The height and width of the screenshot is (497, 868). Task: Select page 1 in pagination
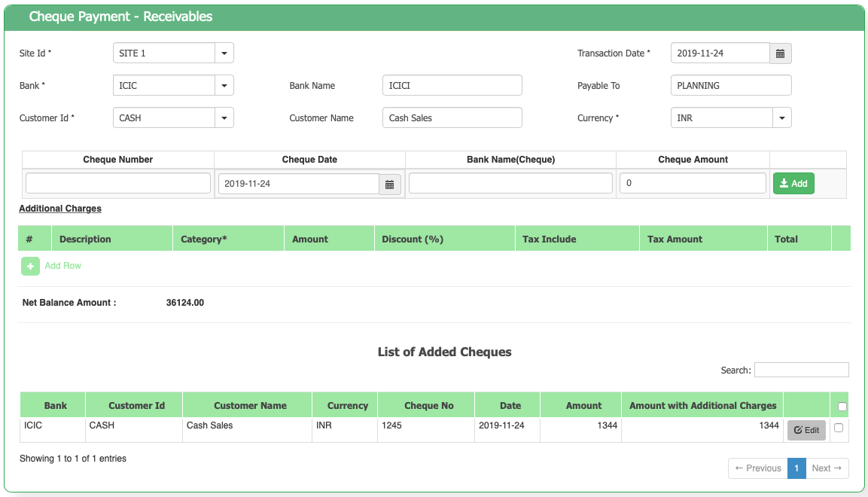click(x=796, y=468)
